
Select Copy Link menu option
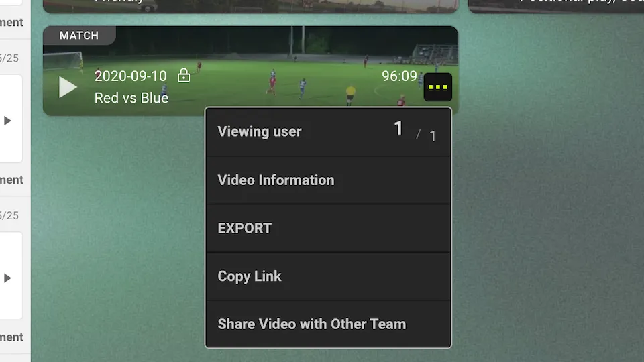[x=328, y=276]
